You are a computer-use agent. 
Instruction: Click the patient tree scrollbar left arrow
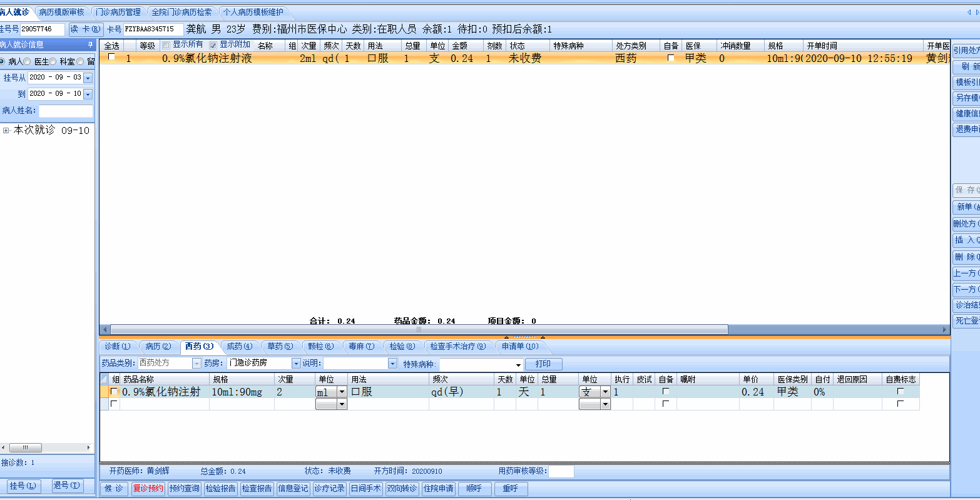tap(4, 448)
